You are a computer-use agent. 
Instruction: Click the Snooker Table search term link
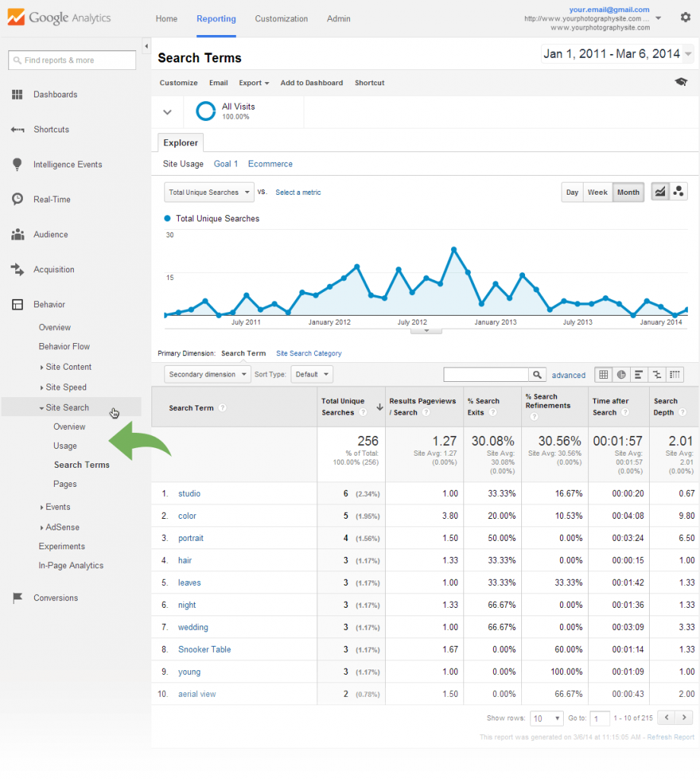pos(204,649)
